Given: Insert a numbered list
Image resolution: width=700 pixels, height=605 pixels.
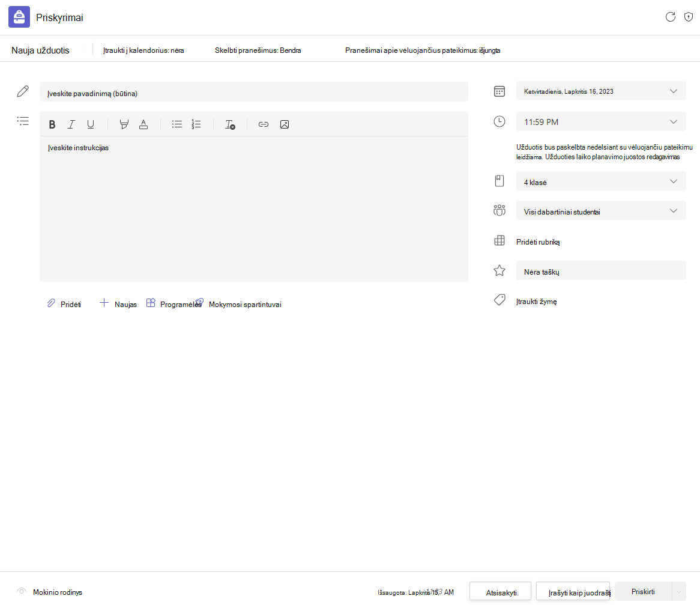Looking at the screenshot, I should click(196, 124).
